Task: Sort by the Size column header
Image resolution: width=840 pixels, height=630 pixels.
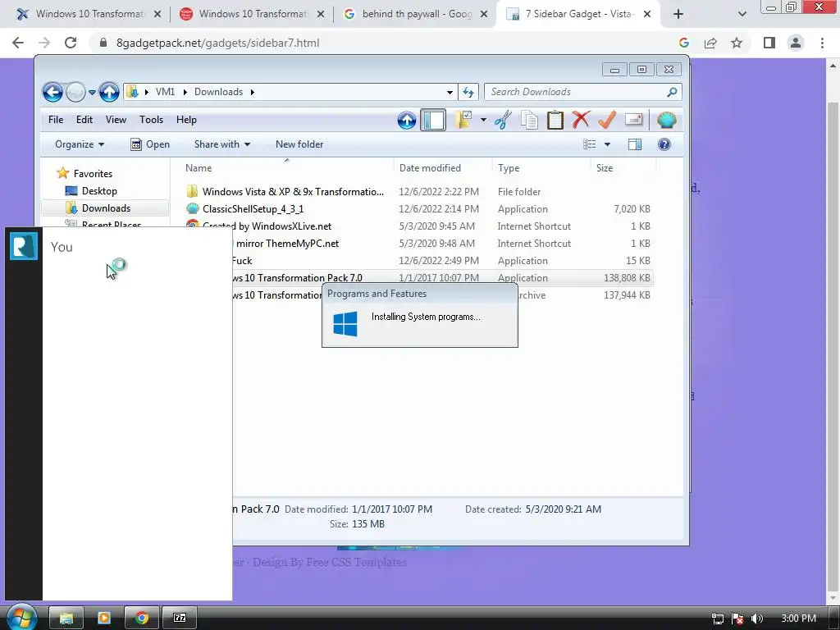Action: pyautogui.click(x=623, y=168)
